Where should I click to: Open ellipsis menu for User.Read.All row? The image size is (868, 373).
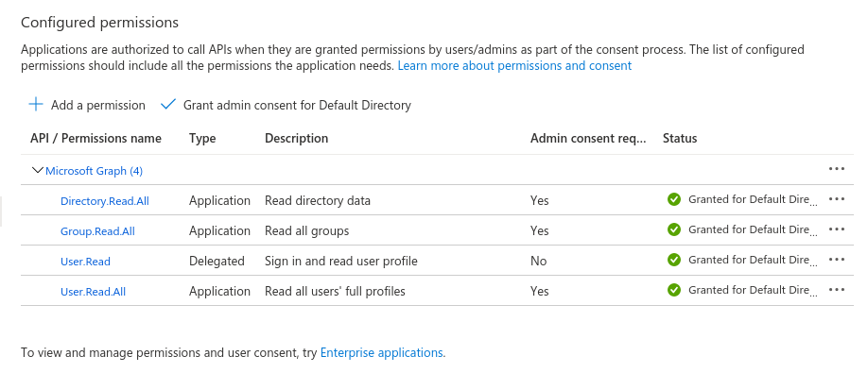pyautogui.click(x=837, y=290)
